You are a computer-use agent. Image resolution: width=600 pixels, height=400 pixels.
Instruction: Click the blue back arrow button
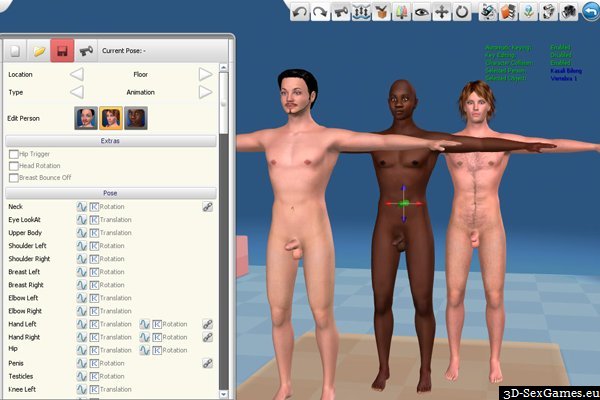[590, 12]
